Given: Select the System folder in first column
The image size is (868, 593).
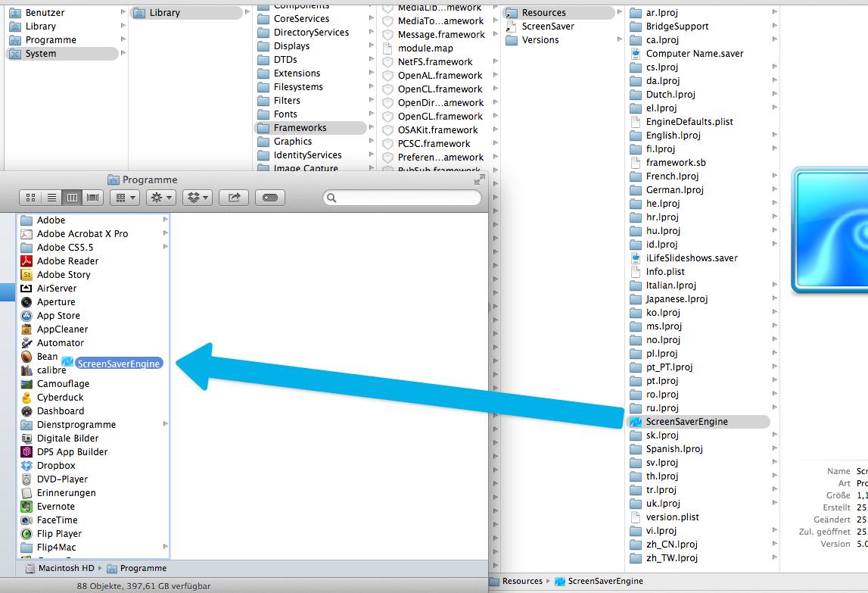Looking at the screenshot, I should (x=62, y=54).
